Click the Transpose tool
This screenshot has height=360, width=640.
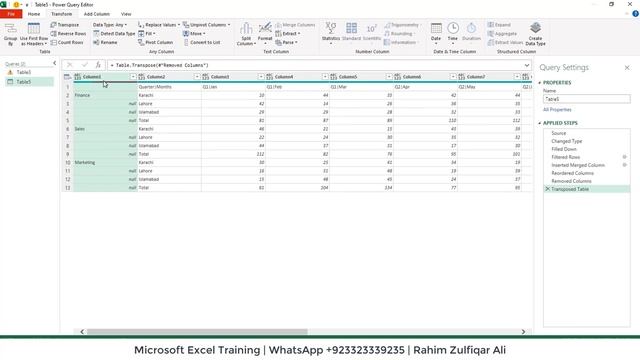[65, 25]
